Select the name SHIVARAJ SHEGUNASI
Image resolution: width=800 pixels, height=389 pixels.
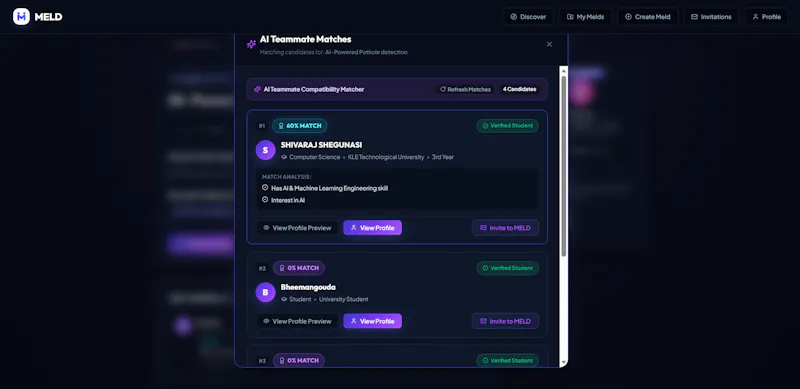point(321,145)
